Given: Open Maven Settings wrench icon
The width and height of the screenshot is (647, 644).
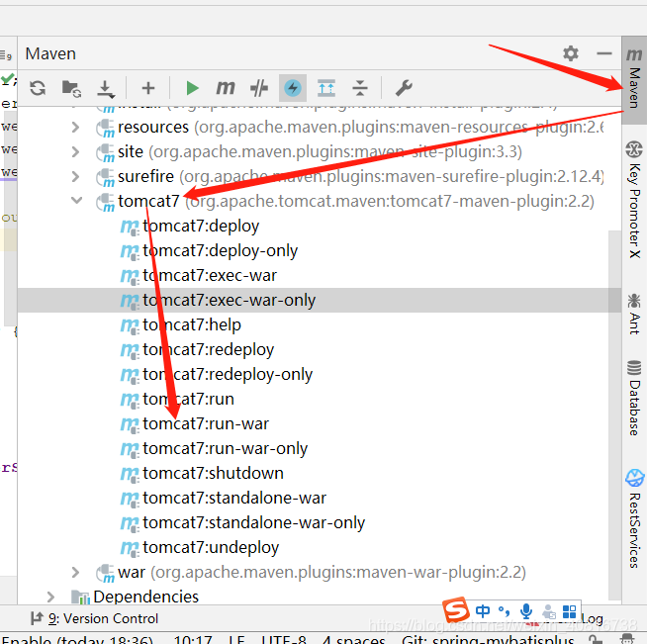Looking at the screenshot, I should click(404, 88).
